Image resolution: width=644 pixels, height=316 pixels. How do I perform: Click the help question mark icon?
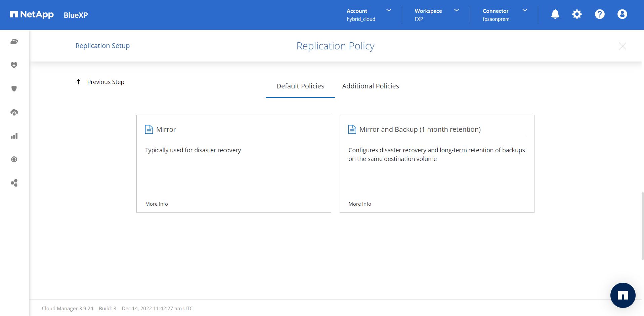point(599,14)
